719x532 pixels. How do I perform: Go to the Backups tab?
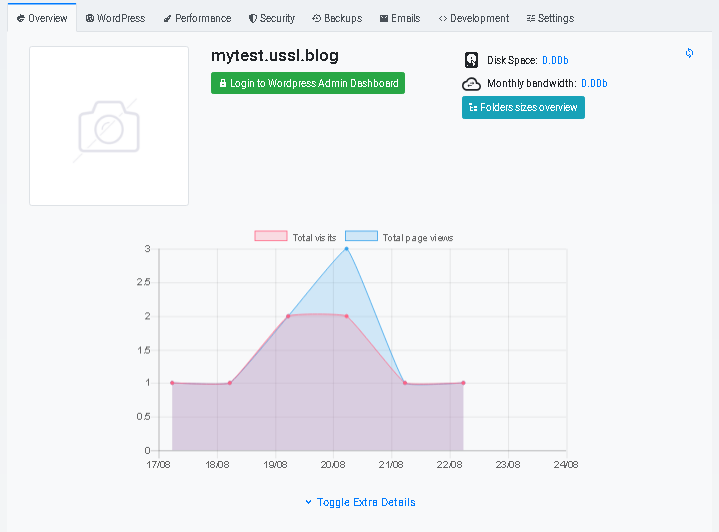[x=337, y=18]
